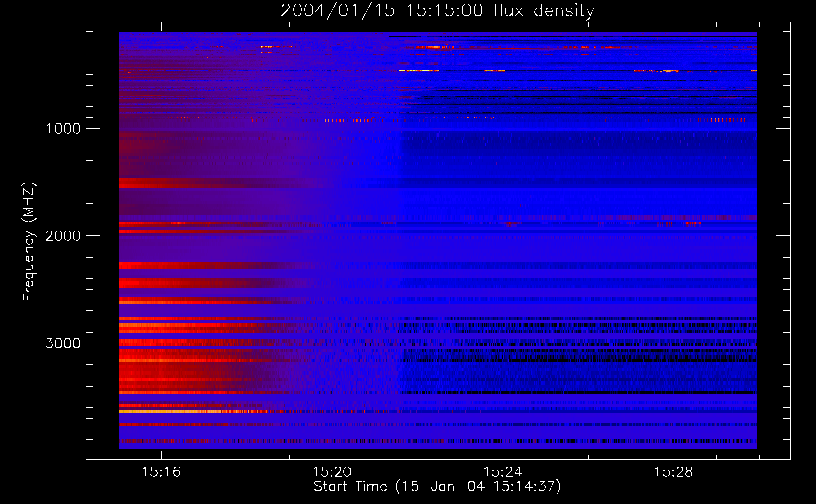Screen dimensions: 816x504
Task: Click the 1000 frequency tick label
Action: point(63,129)
